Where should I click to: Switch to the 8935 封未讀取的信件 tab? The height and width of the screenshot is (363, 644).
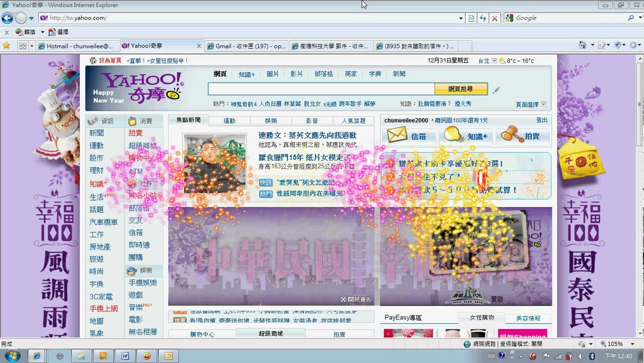tap(415, 46)
